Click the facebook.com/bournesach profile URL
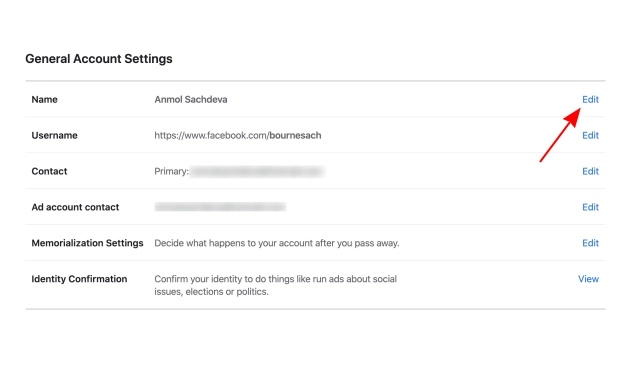The height and width of the screenshot is (378, 640). click(x=238, y=136)
